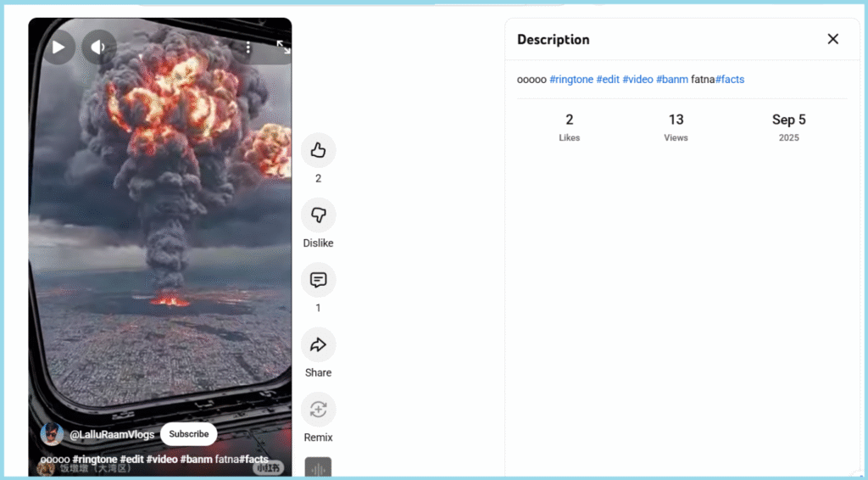
Task: Select #edit hashtag in Description panel
Action: click(x=607, y=80)
